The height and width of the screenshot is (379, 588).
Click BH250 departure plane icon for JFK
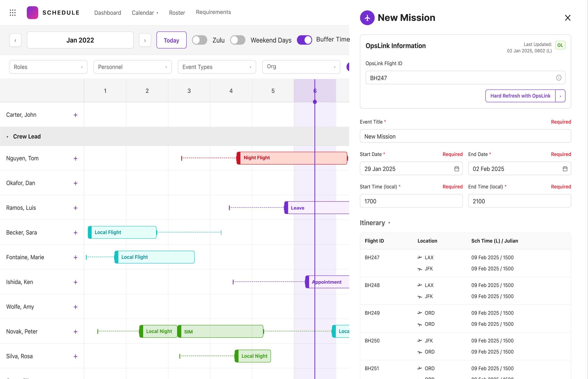(x=420, y=341)
